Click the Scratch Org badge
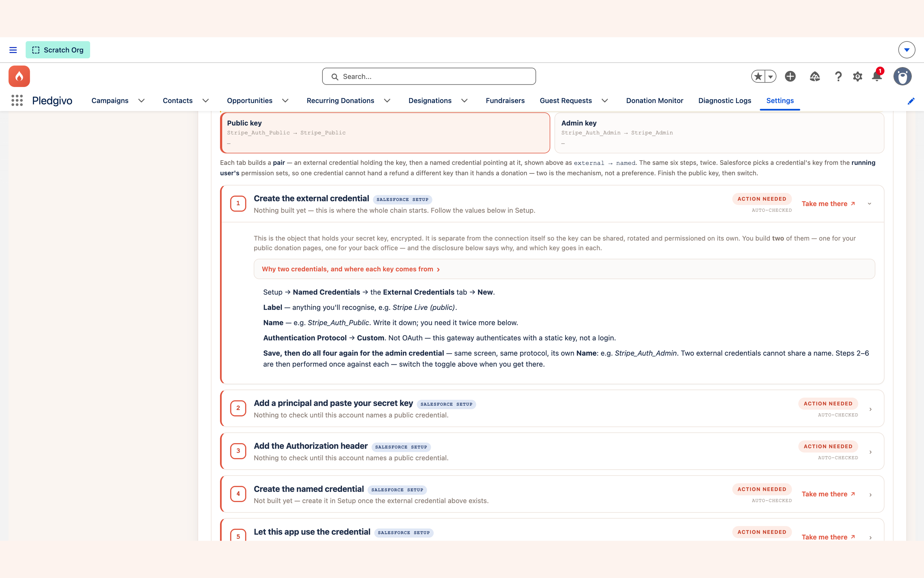The height and width of the screenshot is (578, 924). click(58, 50)
